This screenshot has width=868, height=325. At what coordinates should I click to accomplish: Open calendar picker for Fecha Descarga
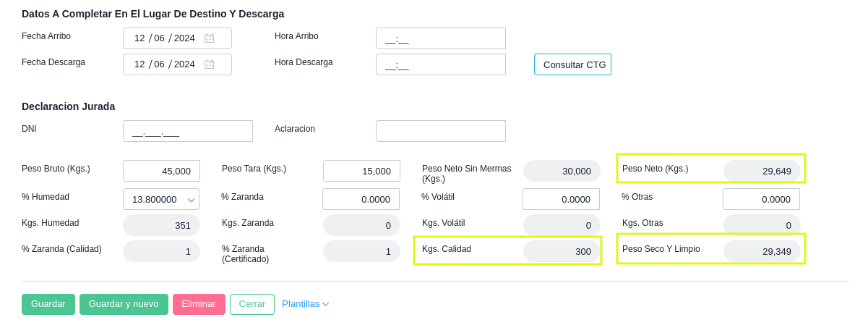209,64
